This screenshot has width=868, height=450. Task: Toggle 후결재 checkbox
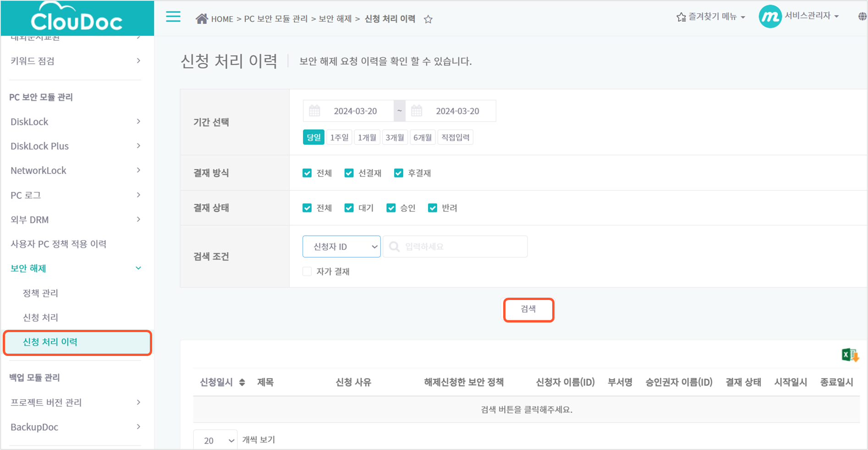pyautogui.click(x=399, y=173)
